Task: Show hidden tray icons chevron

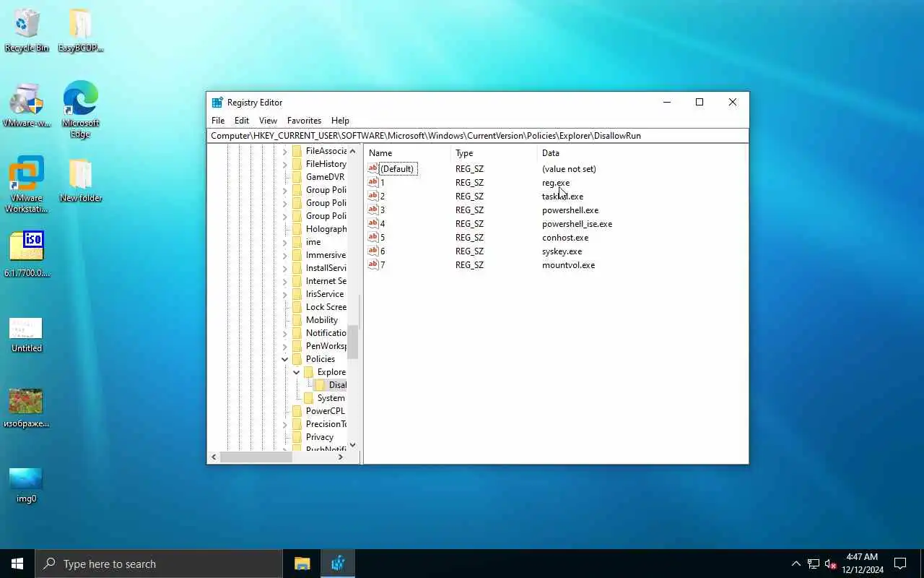Action: coord(796,564)
